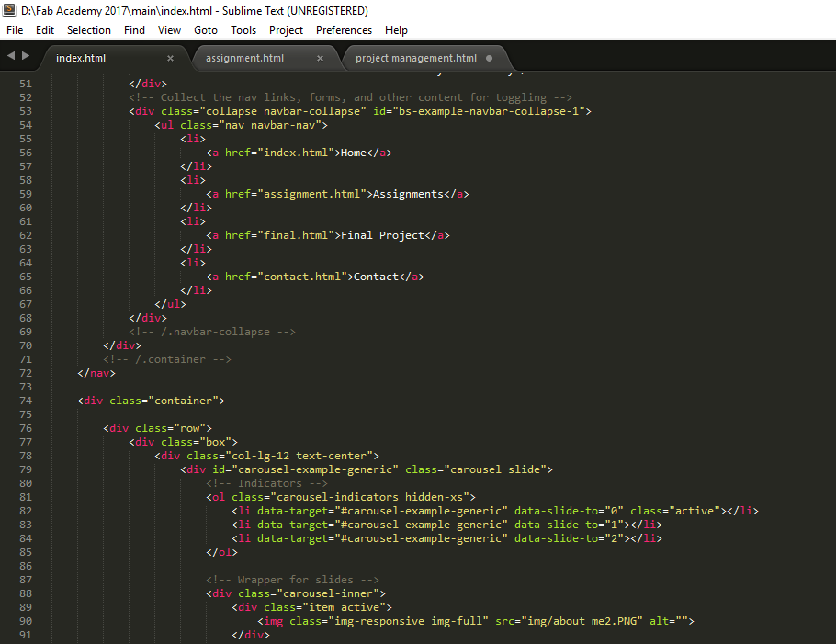Open the Tools menu
Viewport: 836px width, 644px height.
point(243,30)
